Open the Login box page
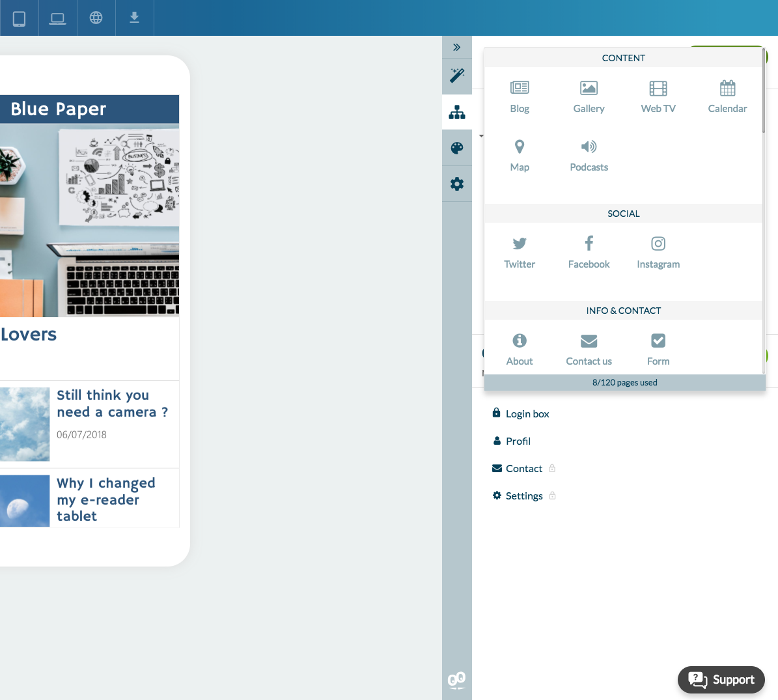The width and height of the screenshot is (778, 700). click(x=527, y=414)
